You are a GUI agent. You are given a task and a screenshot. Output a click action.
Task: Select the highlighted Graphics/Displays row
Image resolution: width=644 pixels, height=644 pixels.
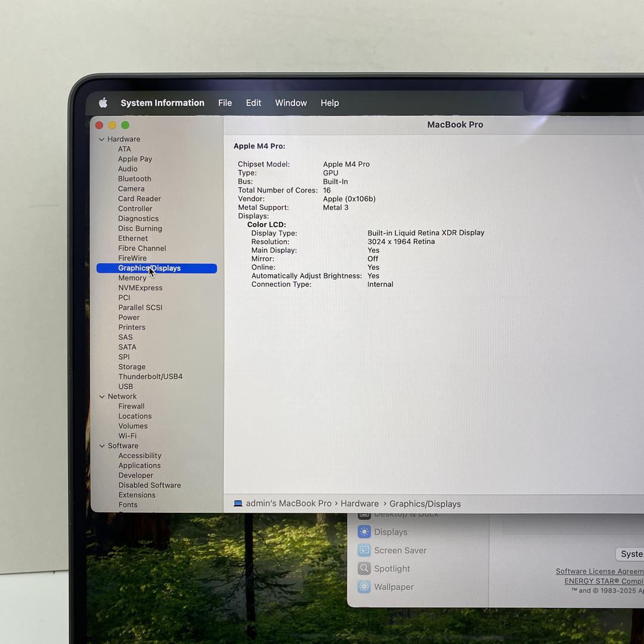pos(156,268)
